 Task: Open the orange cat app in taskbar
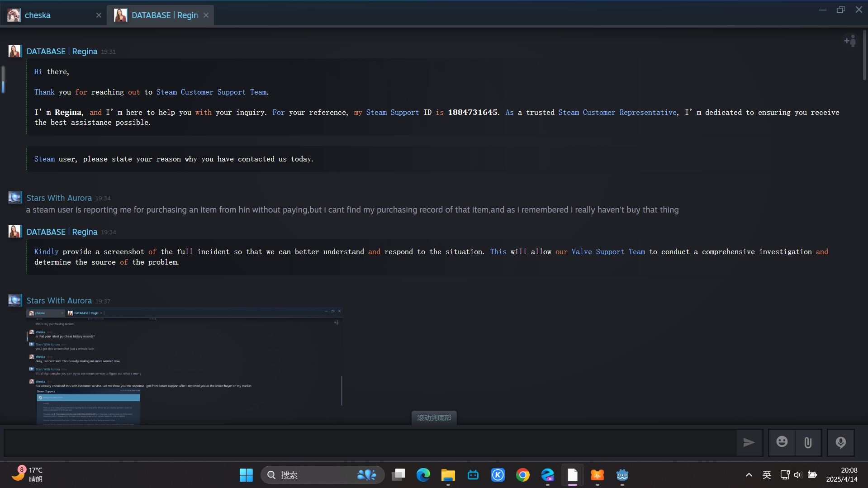coord(598,475)
